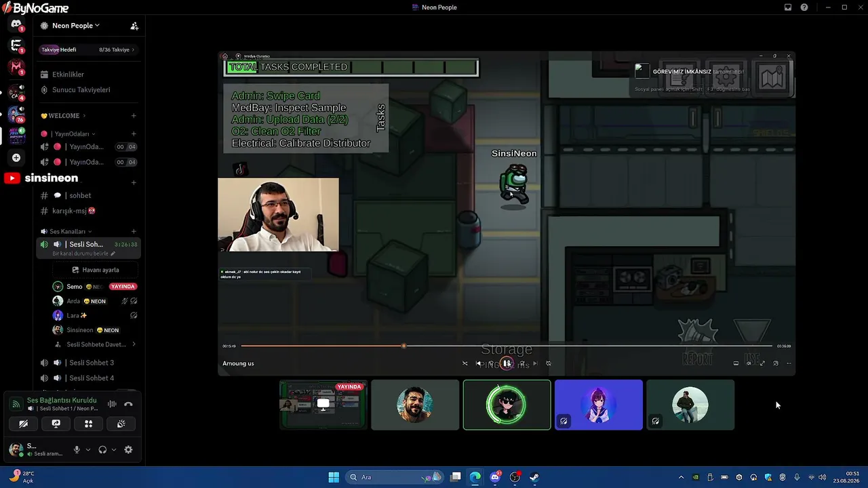The image size is (868, 488).
Task: Select the green-ringed speaking participant tile
Action: tap(507, 405)
